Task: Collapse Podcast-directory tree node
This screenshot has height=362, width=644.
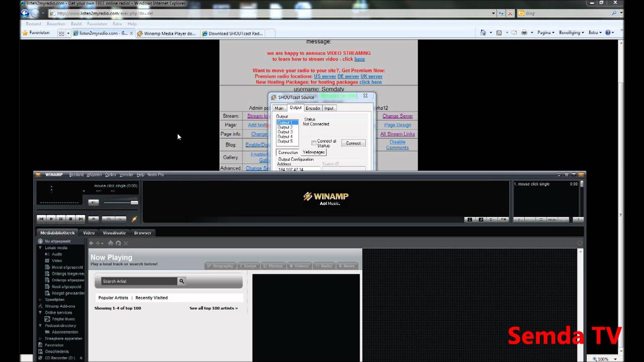Action: pos(40,326)
